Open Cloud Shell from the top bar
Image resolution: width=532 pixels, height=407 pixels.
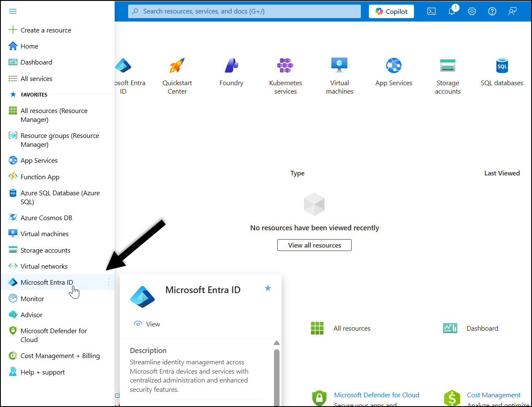click(x=431, y=11)
